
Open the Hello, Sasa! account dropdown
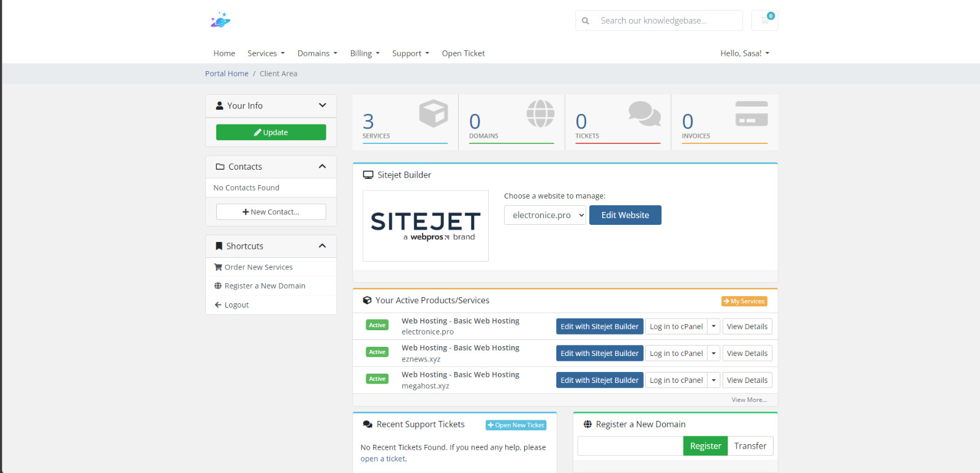[745, 53]
